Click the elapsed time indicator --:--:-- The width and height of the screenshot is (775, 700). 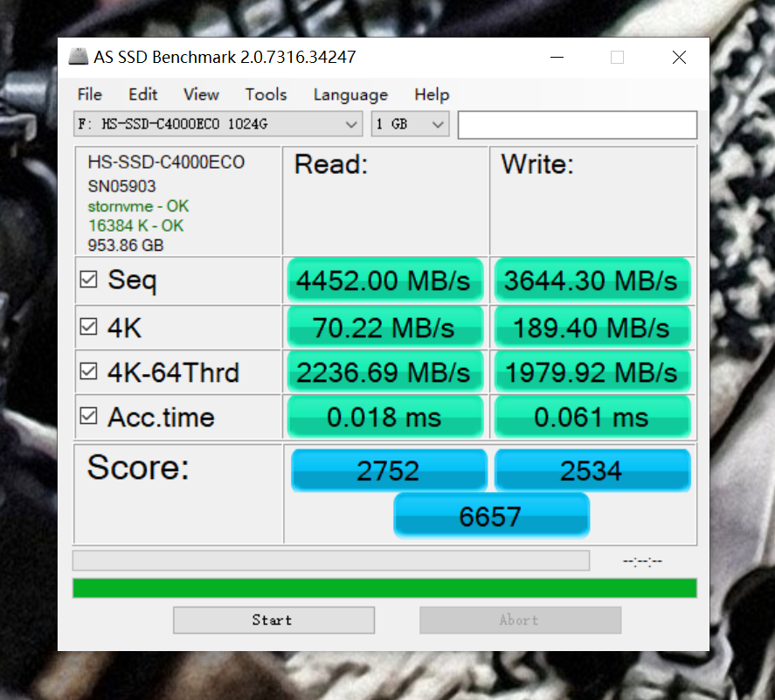pos(642,561)
